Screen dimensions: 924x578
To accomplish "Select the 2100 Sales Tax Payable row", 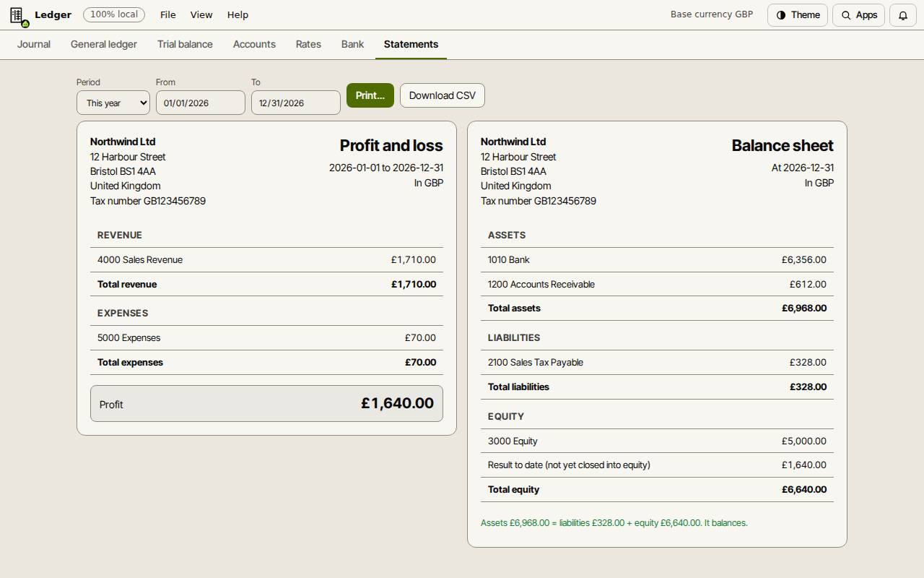I will (x=657, y=363).
